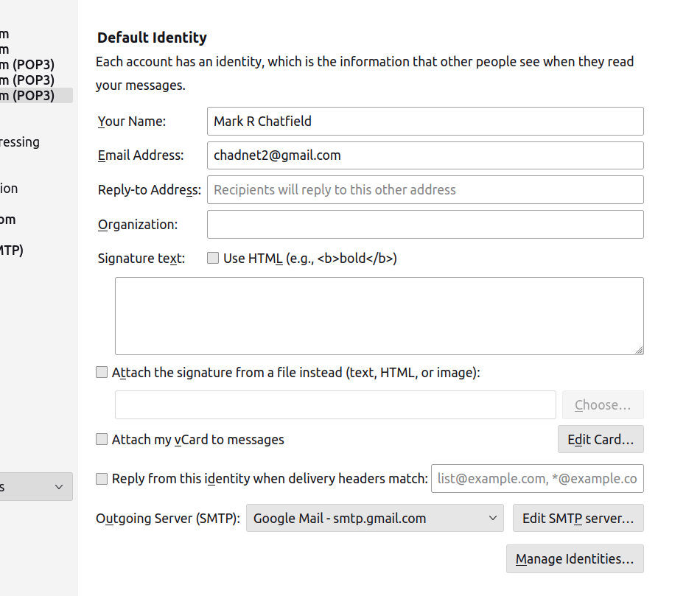The height and width of the screenshot is (596, 700).
Task: Click the Edit Card button
Action: click(600, 440)
